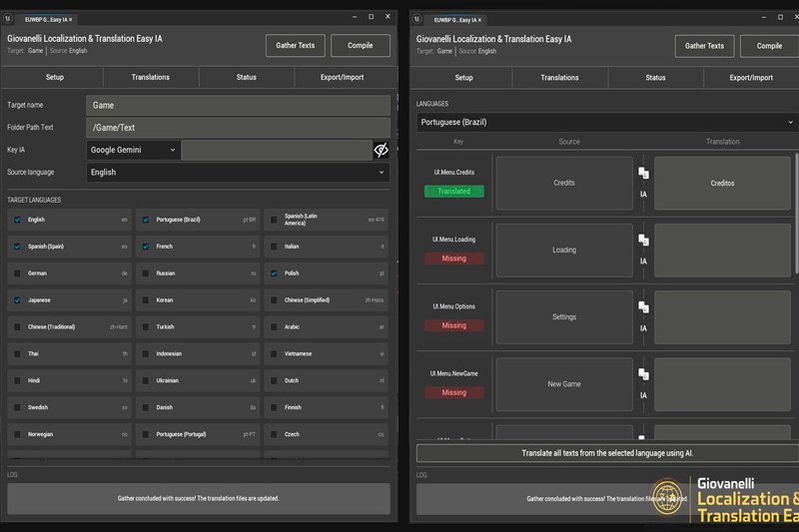Click Unreal logo icon in right window title bar
This screenshot has width=799, height=532.
[416, 19]
